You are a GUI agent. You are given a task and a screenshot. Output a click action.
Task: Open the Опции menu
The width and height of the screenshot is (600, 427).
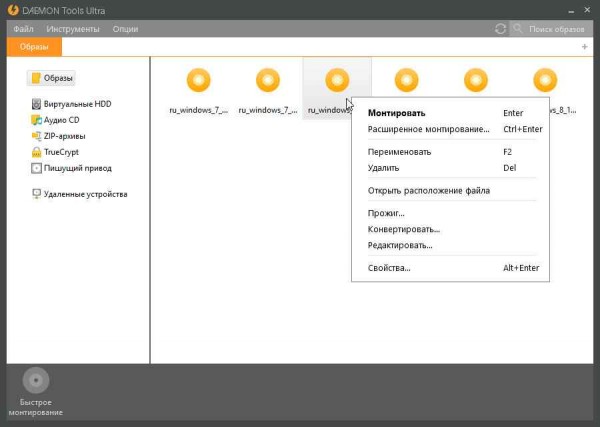click(125, 29)
